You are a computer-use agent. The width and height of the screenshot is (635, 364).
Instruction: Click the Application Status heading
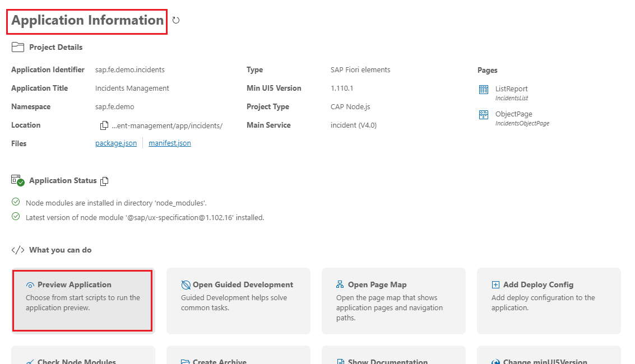click(63, 181)
